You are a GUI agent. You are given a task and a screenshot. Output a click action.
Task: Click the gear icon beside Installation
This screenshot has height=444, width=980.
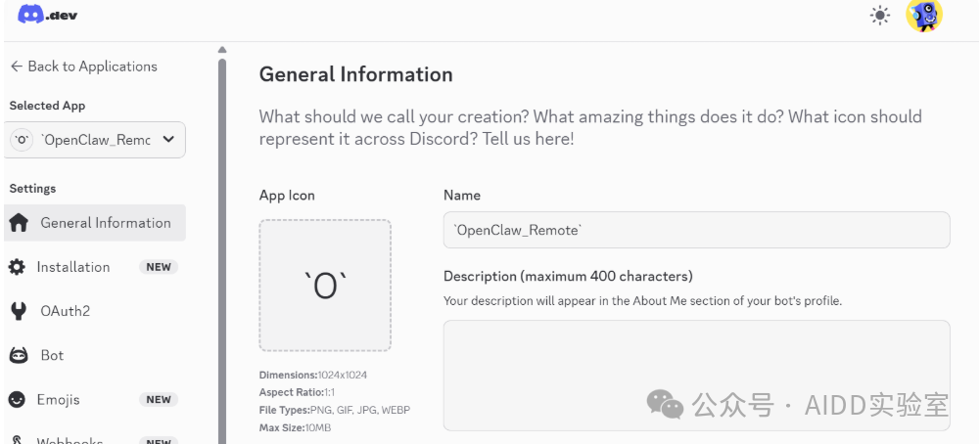click(18, 267)
